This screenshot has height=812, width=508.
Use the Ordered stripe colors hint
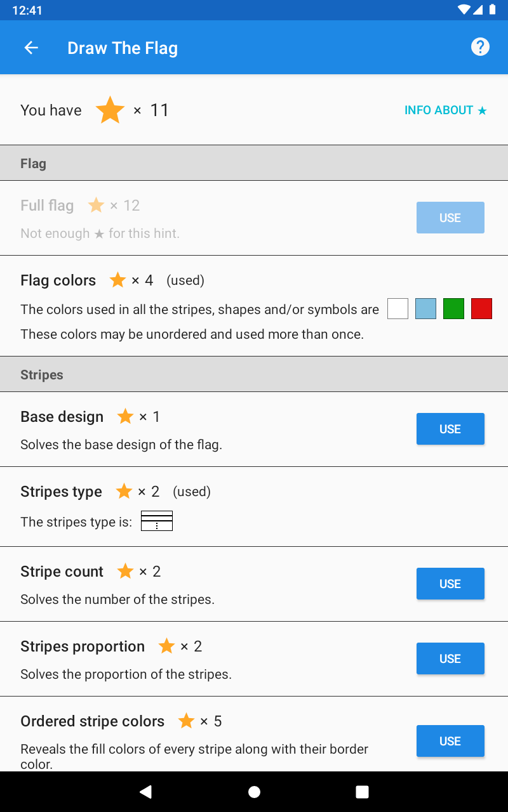450,741
